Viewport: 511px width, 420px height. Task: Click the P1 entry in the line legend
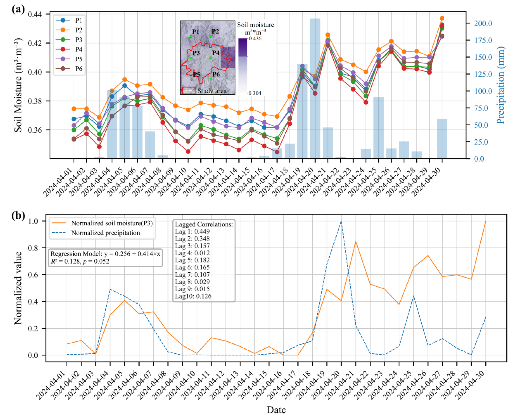coord(69,20)
